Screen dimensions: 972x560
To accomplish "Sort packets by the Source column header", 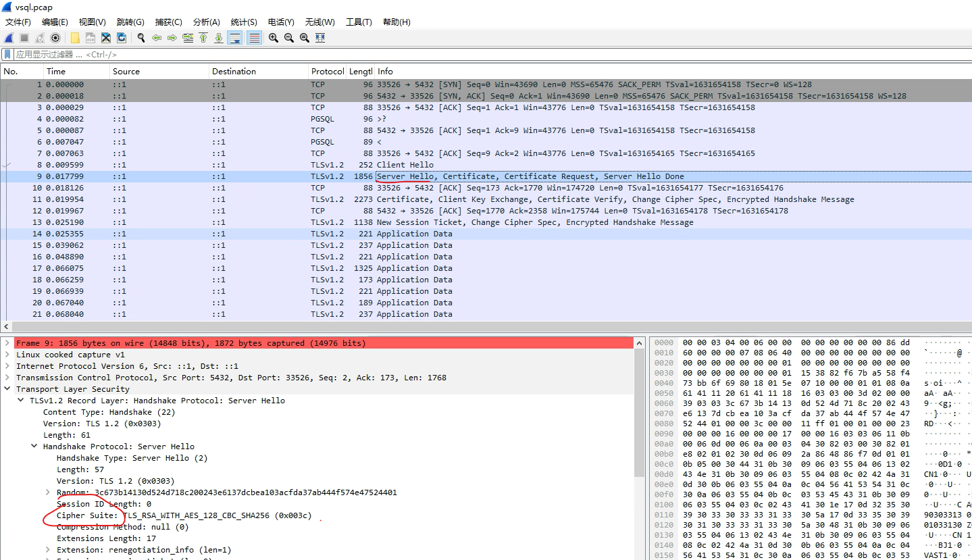I will 159,71.
